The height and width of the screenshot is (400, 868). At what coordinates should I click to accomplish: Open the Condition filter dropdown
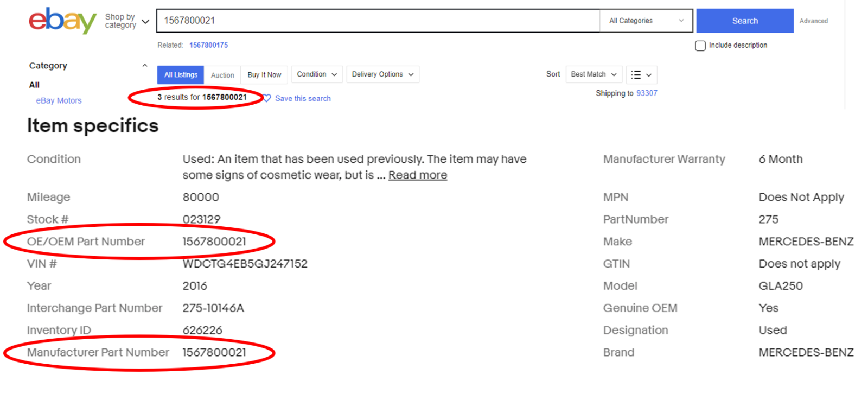317,74
